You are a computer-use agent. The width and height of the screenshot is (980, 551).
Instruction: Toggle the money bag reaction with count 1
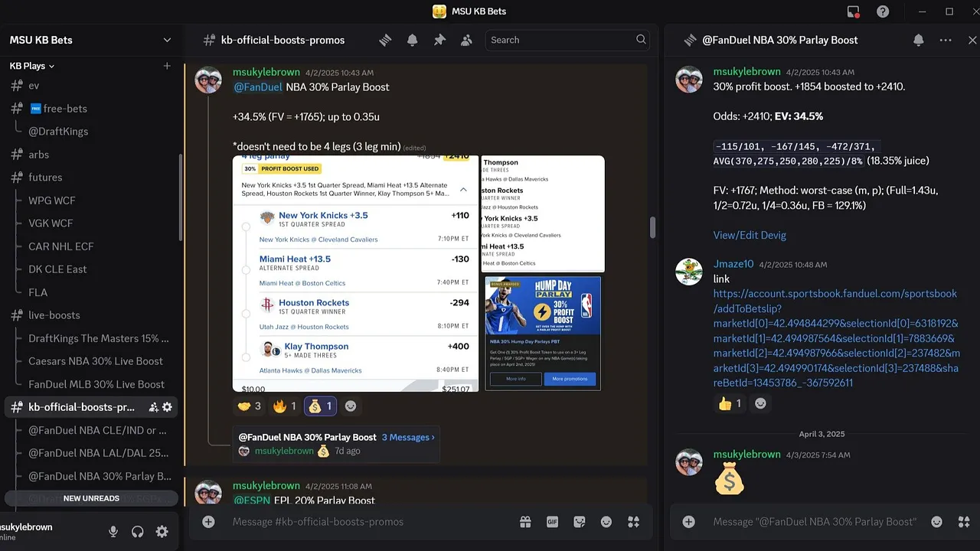[x=321, y=406]
